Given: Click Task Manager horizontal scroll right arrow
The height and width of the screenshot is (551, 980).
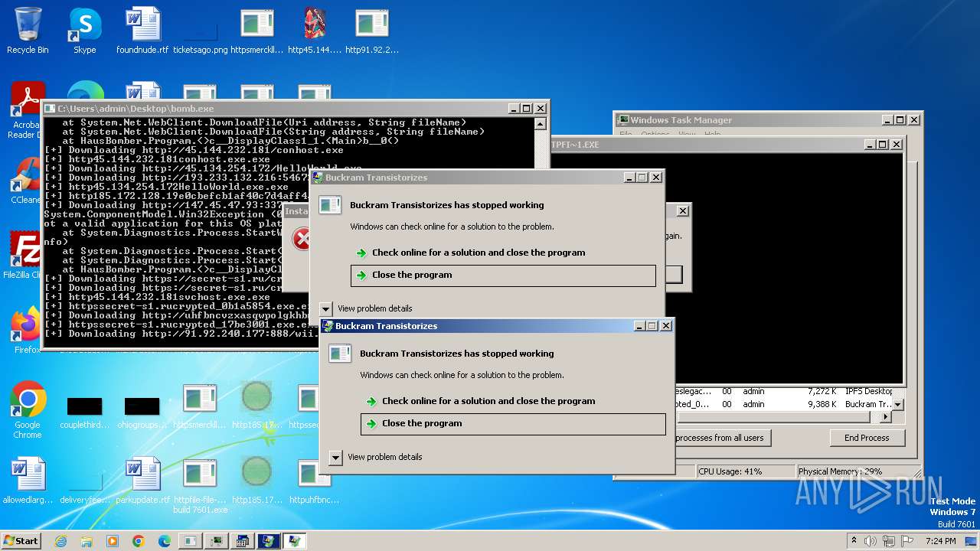Looking at the screenshot, I should [886, 417].
